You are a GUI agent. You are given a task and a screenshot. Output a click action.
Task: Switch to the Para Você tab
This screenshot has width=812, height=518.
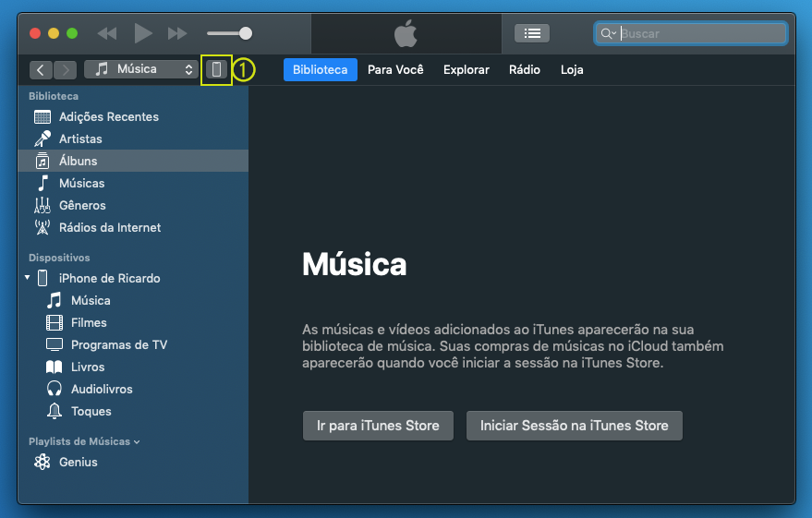pos(395,70)
